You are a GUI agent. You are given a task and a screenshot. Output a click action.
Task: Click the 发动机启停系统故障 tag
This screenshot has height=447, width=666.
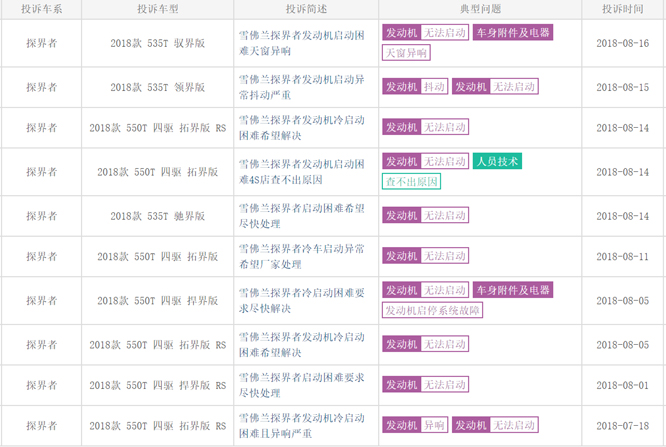coord(432,310)
